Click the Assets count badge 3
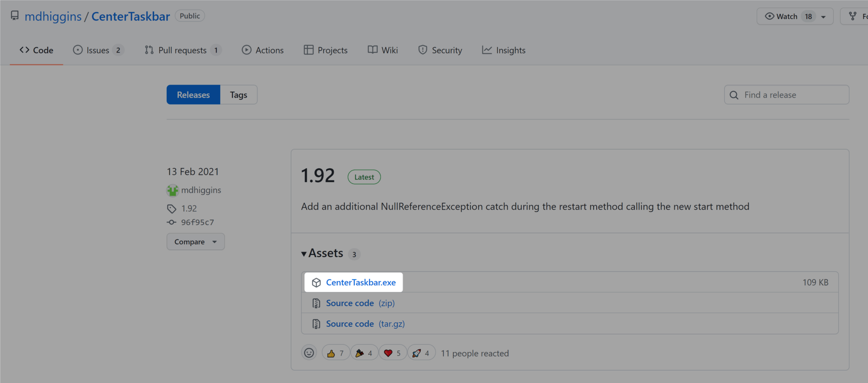Image resolution: width=868 pixels, height=383 pixels. [354, 255]
